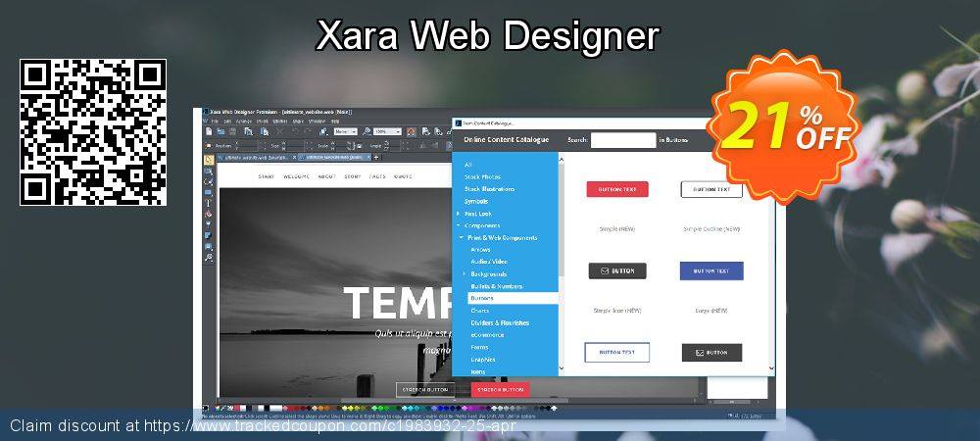
Task: Open the Arrange menu
Action: pos(244,122)
